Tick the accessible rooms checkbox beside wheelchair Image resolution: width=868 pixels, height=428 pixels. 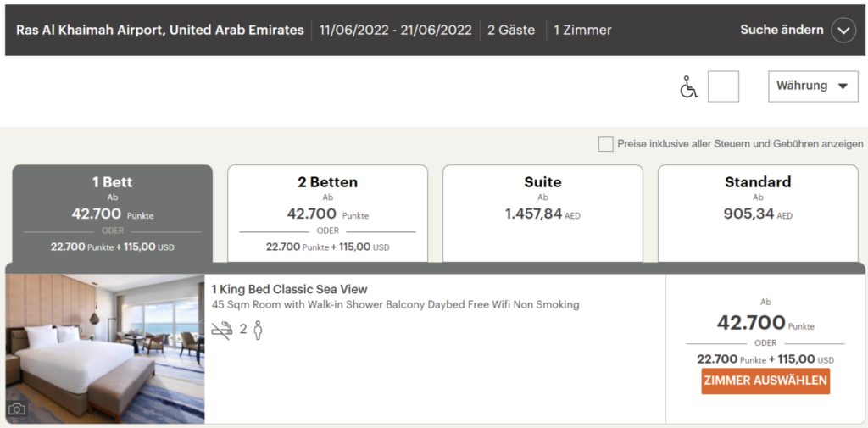pos(723,86)
